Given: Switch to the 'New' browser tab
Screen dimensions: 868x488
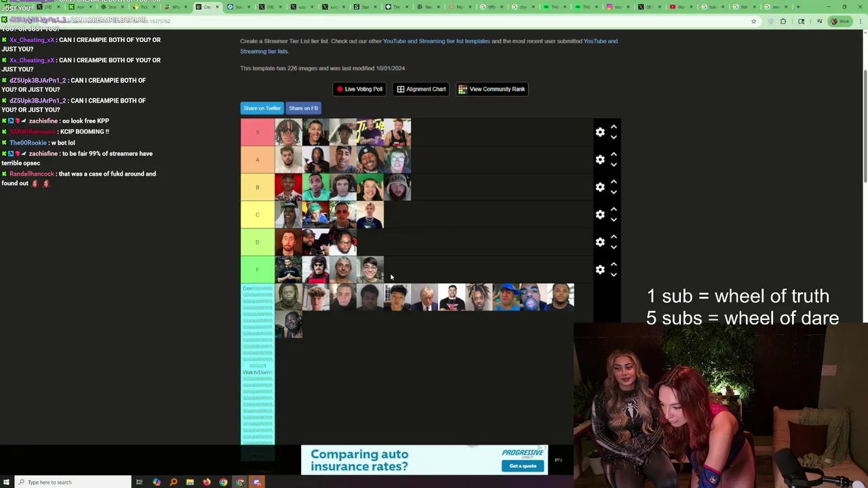Looking at the screenshot, I should (x=424, y=7).
